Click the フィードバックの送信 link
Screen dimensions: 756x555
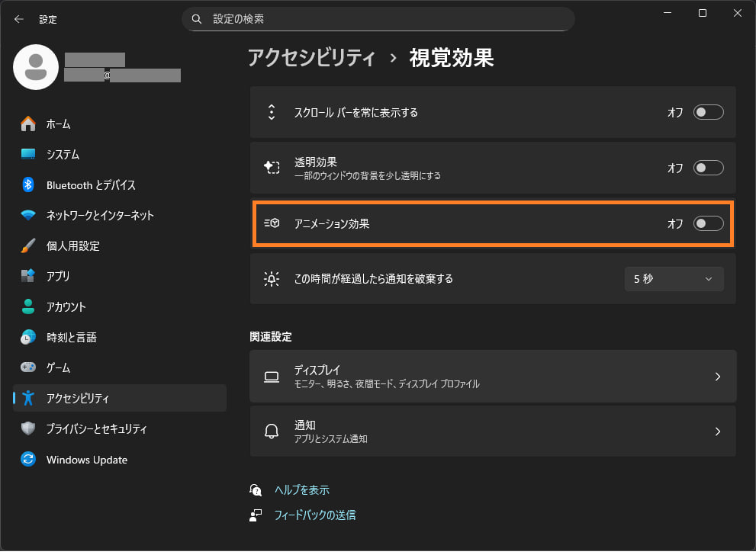[x=314, y=515]
